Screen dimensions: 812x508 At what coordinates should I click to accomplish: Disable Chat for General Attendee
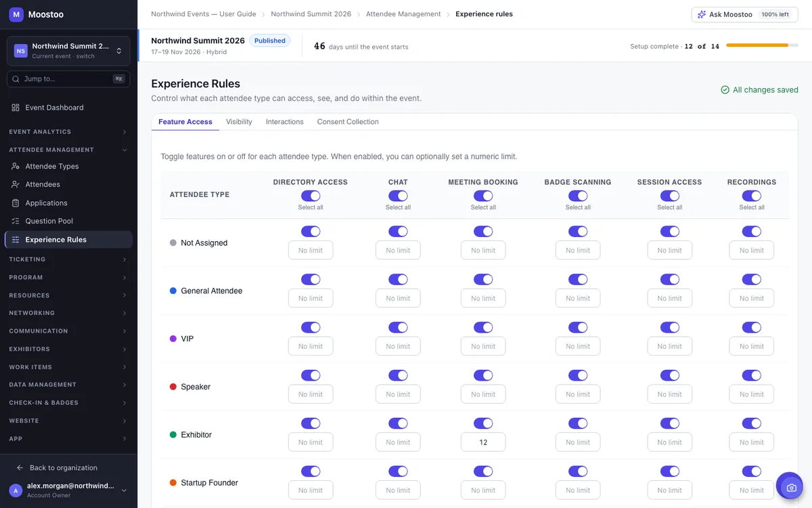click(x=398, y=280)
